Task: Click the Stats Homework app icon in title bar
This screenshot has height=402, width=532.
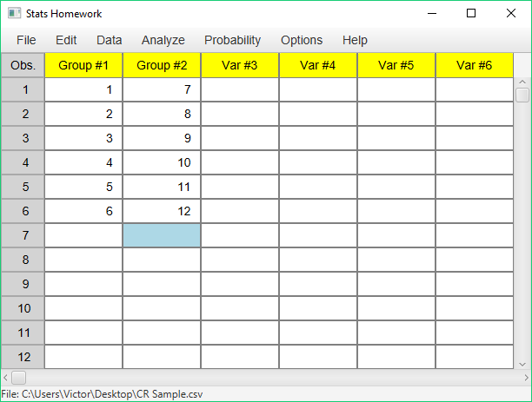Action: tap(14, 14)
